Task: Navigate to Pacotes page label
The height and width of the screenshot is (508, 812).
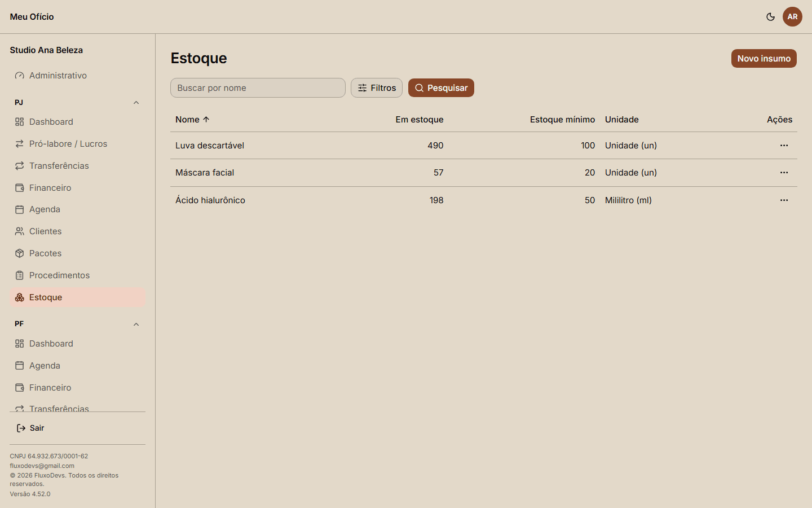Action: click(46, 253)
